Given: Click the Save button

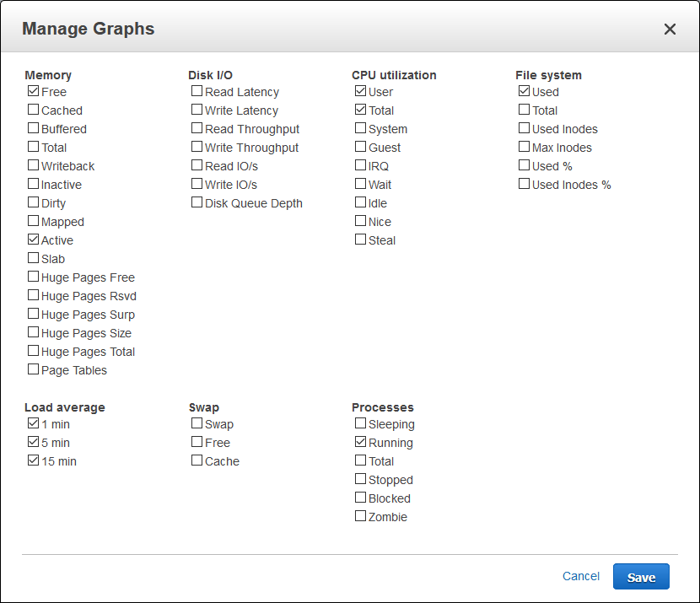Looking at the screenshot, I should tap(641, 577).
